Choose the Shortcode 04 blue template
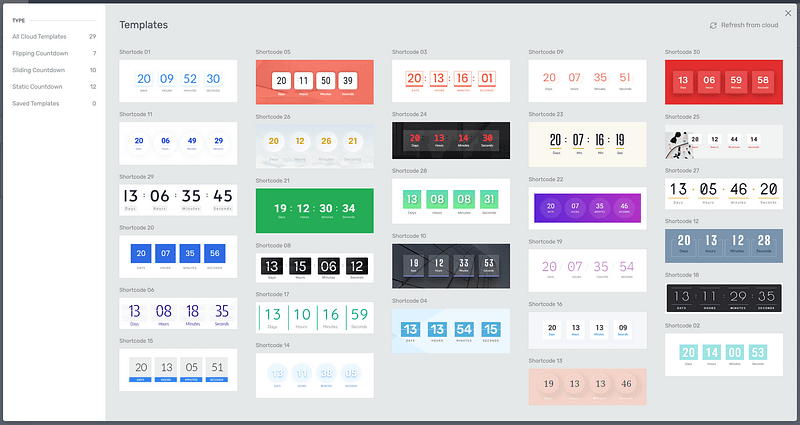Screen dimensions: 800x425 tap(451, 330)
